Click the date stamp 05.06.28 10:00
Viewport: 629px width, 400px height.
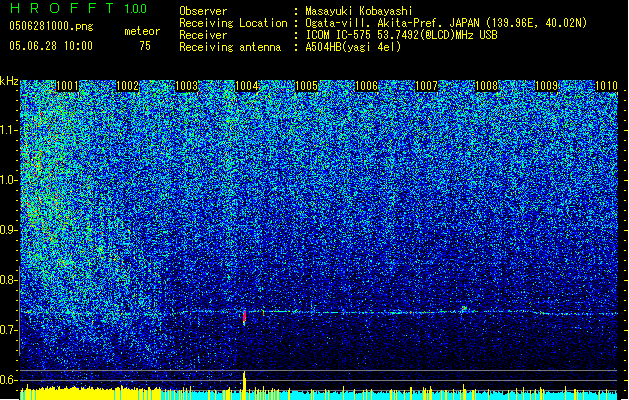[x=51, y=46]
